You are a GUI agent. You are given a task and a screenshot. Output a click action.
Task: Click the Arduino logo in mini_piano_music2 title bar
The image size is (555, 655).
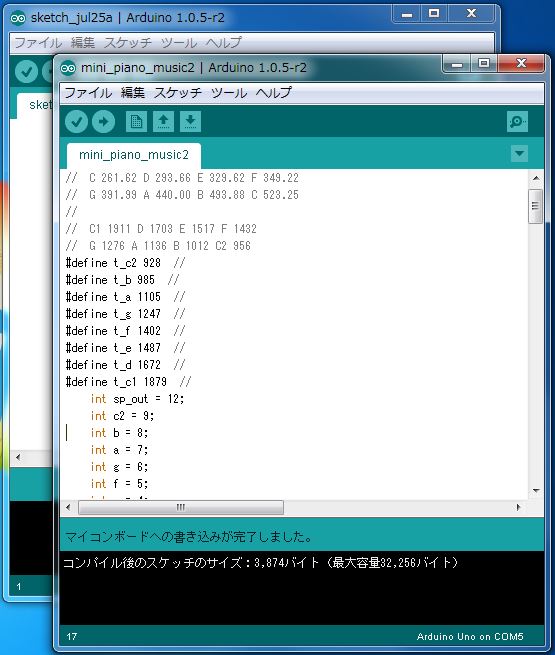pyautogui.click(x=68, y=68)
